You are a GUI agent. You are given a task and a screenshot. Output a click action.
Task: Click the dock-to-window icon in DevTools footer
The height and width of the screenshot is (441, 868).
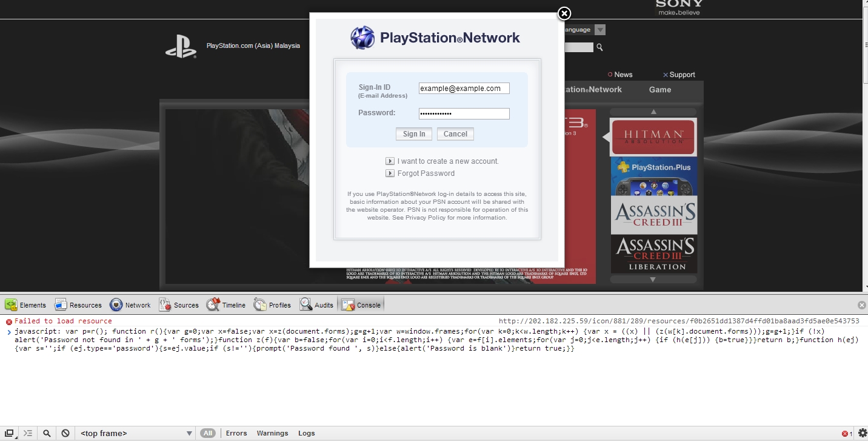10,433
